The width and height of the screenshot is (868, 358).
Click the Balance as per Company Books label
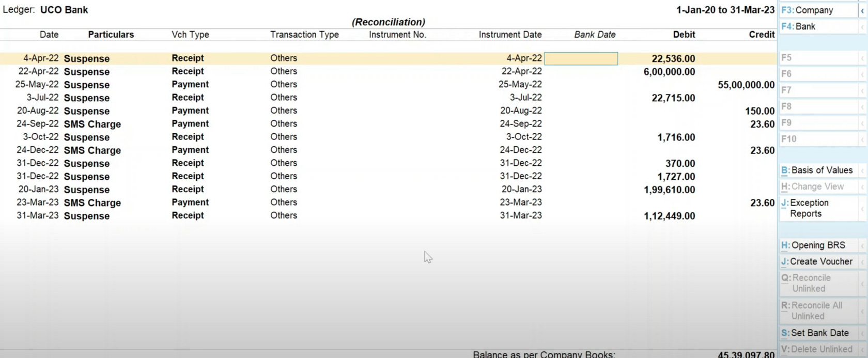tap(544, 354)
